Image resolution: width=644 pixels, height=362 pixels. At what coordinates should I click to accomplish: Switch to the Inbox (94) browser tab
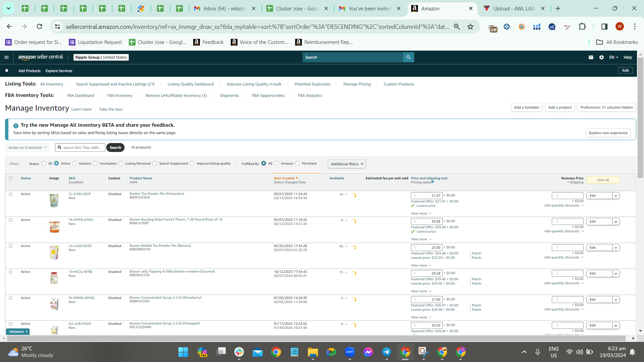click(x=225, y=8)
